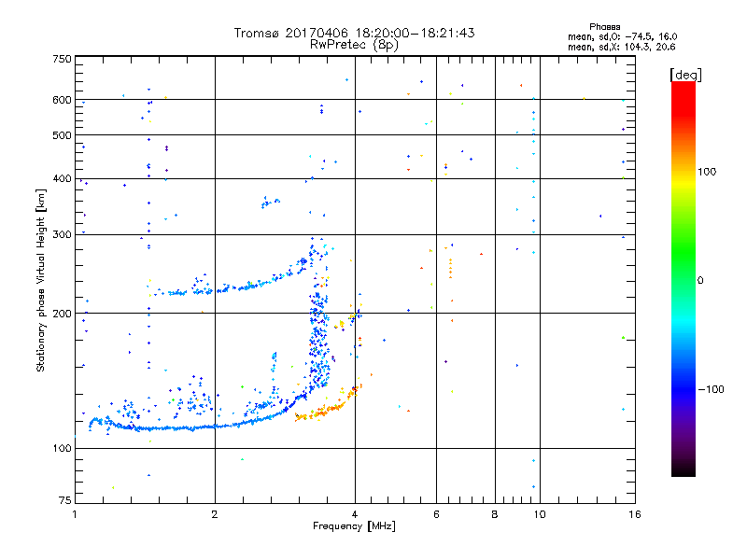Click the '1' frequency tick label
The width and height of the screenshot is (747, 560).
(75, 514)
